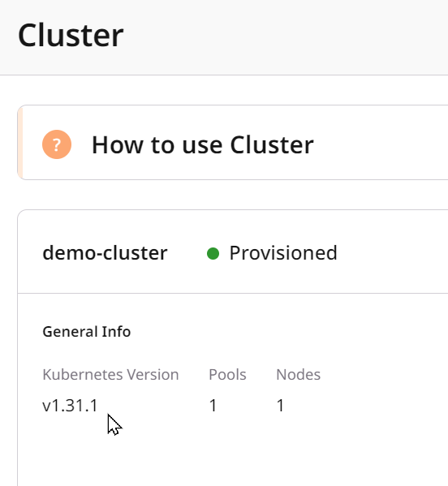The image size is (448, 486).
Task: Open the demo-cluster name link
Action: point(105,253)
